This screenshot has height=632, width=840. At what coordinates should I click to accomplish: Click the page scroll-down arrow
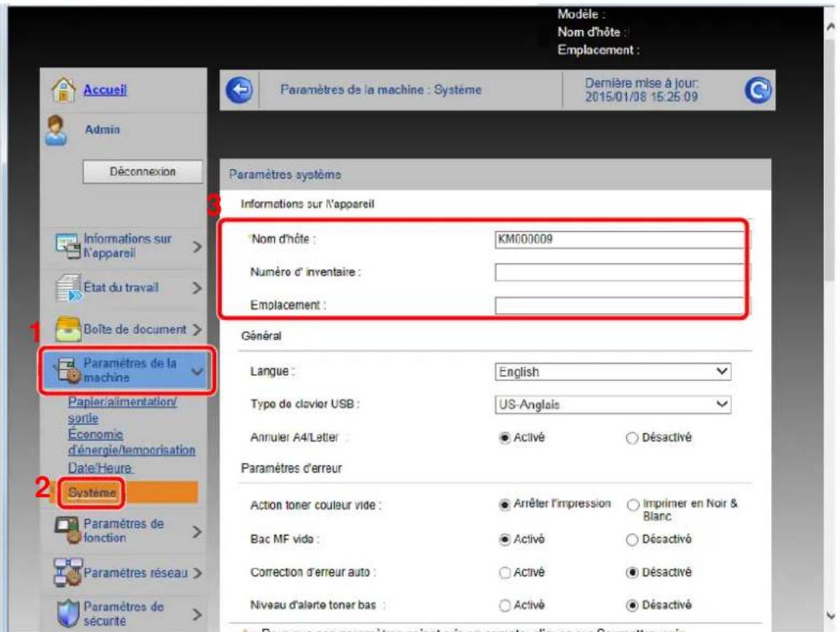coord(831,616)
